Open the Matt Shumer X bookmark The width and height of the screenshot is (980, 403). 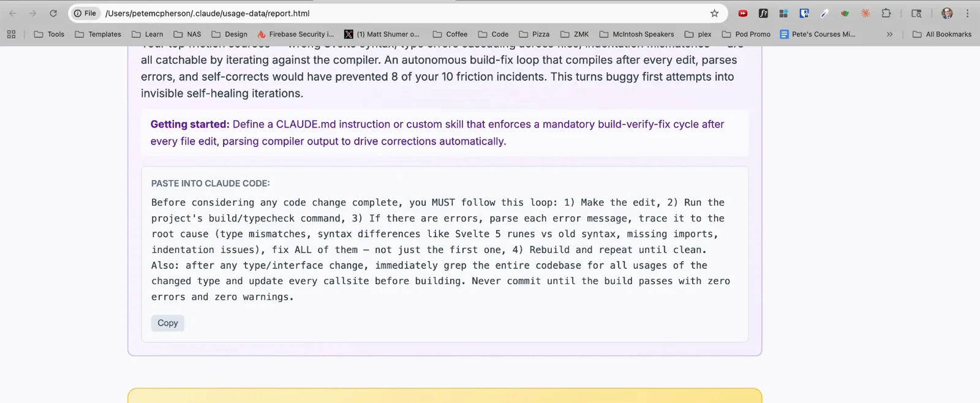(382, 34)
